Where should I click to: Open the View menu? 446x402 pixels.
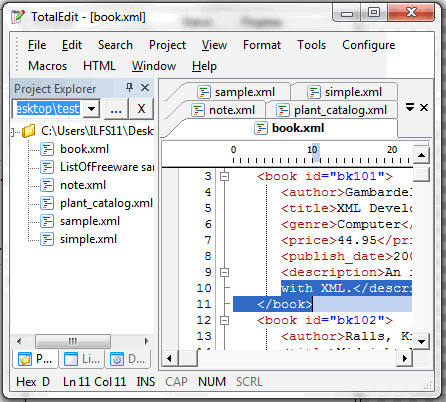(214, 45)
